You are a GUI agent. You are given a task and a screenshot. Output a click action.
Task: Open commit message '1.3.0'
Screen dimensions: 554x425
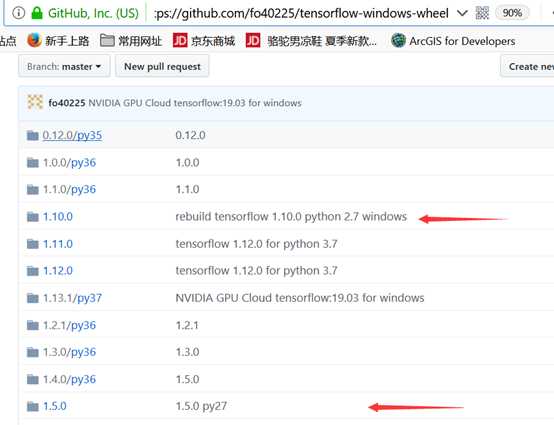coord(187,352)
